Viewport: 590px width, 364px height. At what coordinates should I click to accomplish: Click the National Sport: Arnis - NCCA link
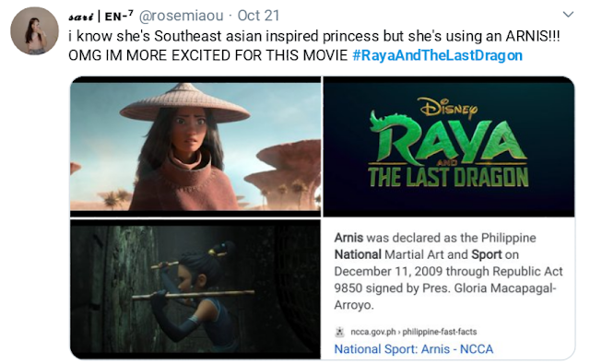(x=414, y=349)
